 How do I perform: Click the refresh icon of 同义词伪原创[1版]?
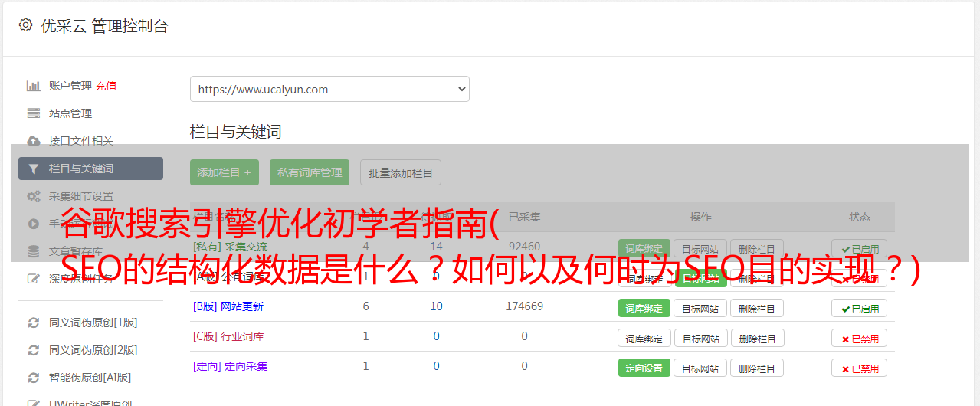coord(34,323)
